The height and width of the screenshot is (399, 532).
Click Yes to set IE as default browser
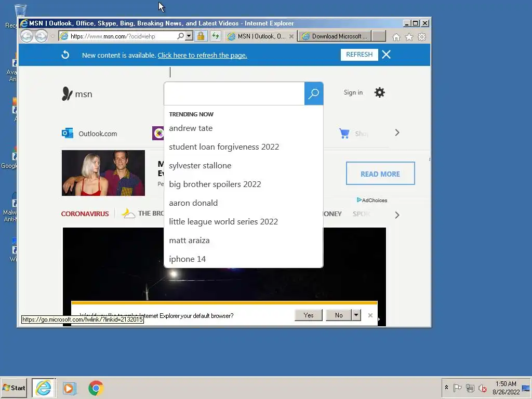point(309,315)
